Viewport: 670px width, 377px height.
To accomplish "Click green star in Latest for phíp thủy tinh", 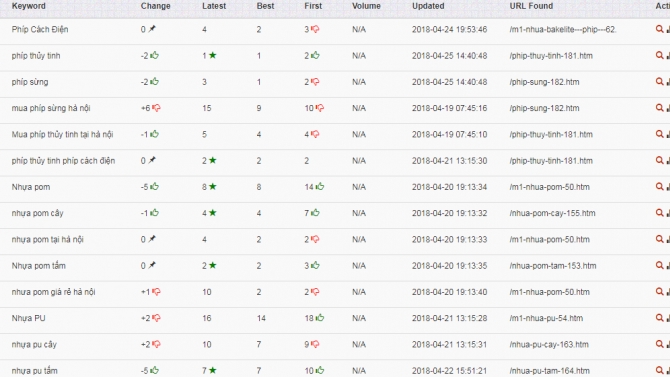I will pos(212,55).
